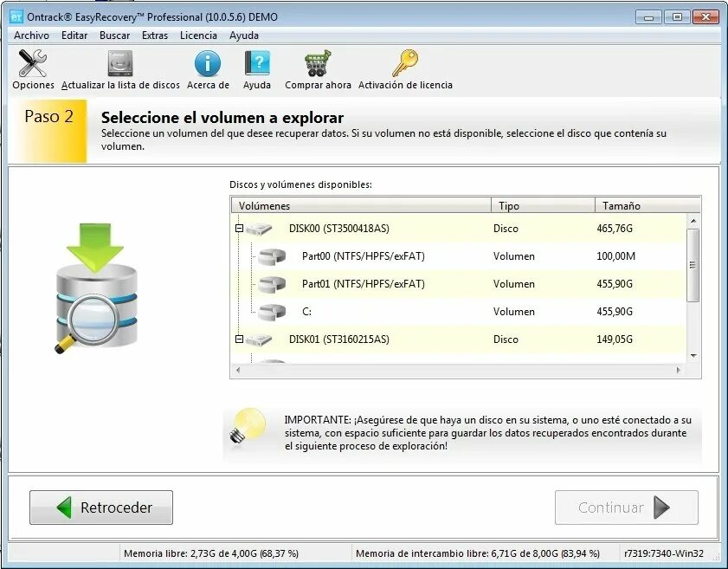728x569 pixels.
Task: Select DISK00 (ST3500418AS) row
Action: (x=458, y=229)
